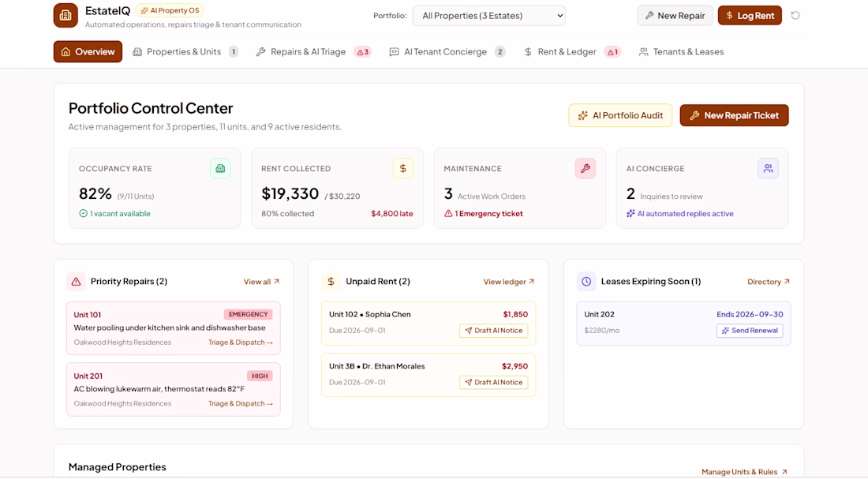The height and width of the screenshot is (479, 868).
Task: Click the Maintenance wrench icon
Action: (x=586, y=168)
